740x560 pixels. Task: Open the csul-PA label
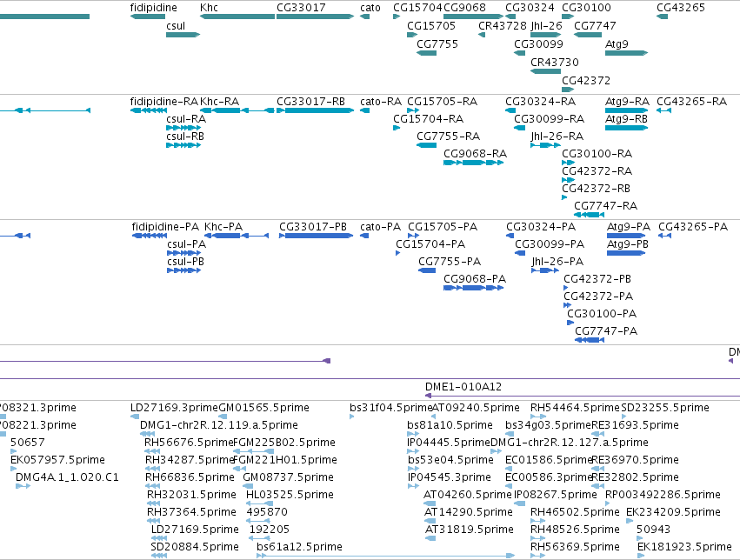tap(186, 243)
